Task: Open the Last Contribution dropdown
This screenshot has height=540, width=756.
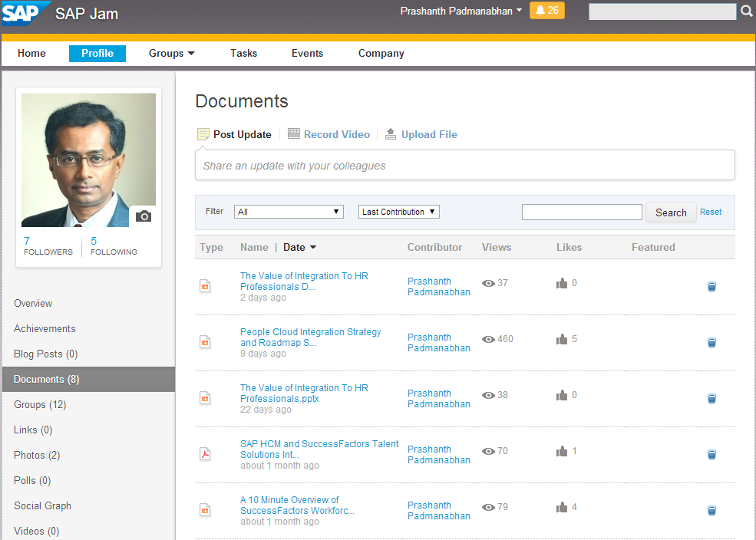Action: click(398, 212)
